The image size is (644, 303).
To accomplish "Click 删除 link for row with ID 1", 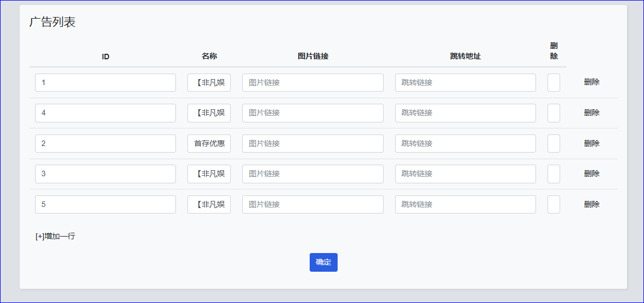I will [x=591, y=82].
